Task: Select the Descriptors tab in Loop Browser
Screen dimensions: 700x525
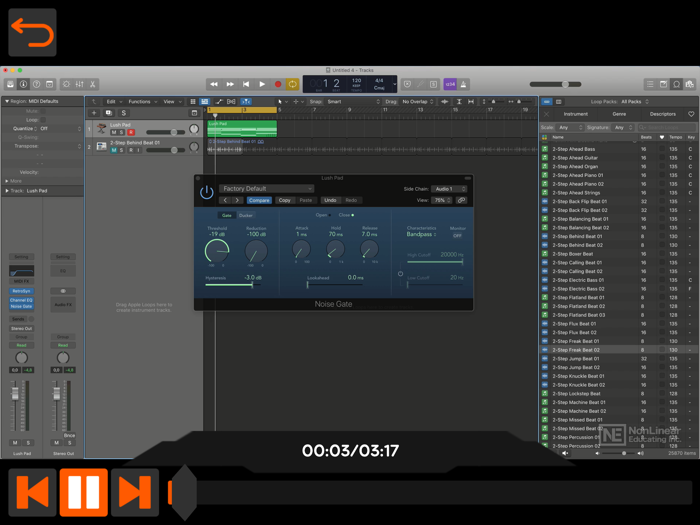Action: (662, 114)
